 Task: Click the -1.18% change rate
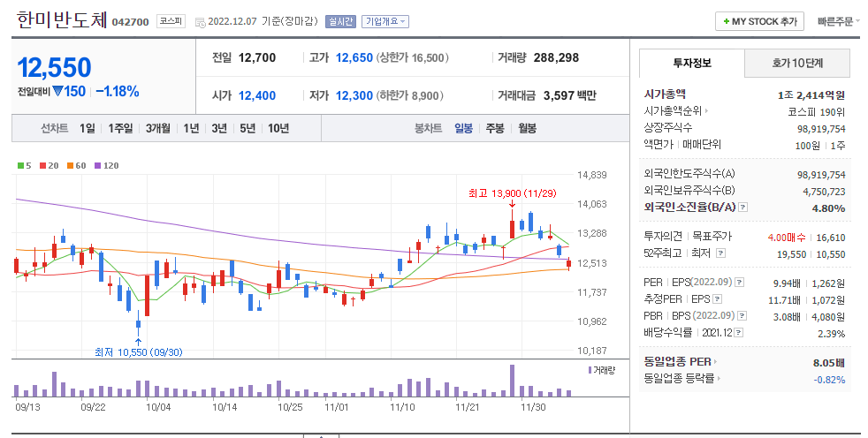point(118,91)
